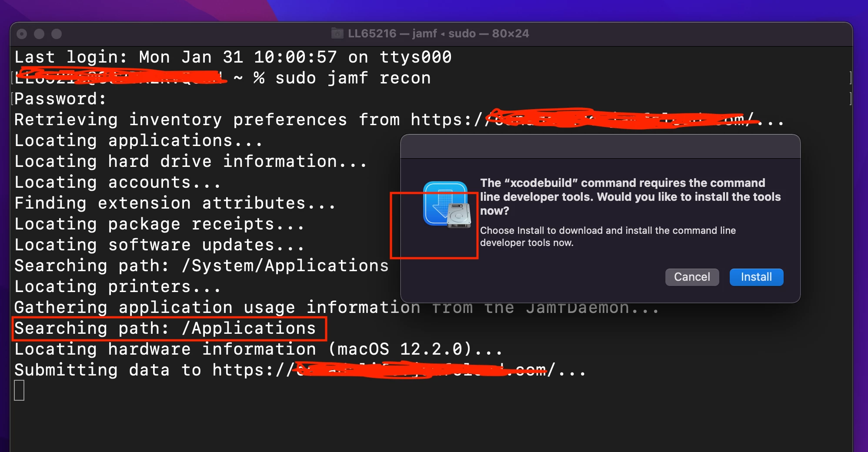This screenshot has width=868, height=452.
Task: Click "Locating software updates..." line
Action: (160, 245)
